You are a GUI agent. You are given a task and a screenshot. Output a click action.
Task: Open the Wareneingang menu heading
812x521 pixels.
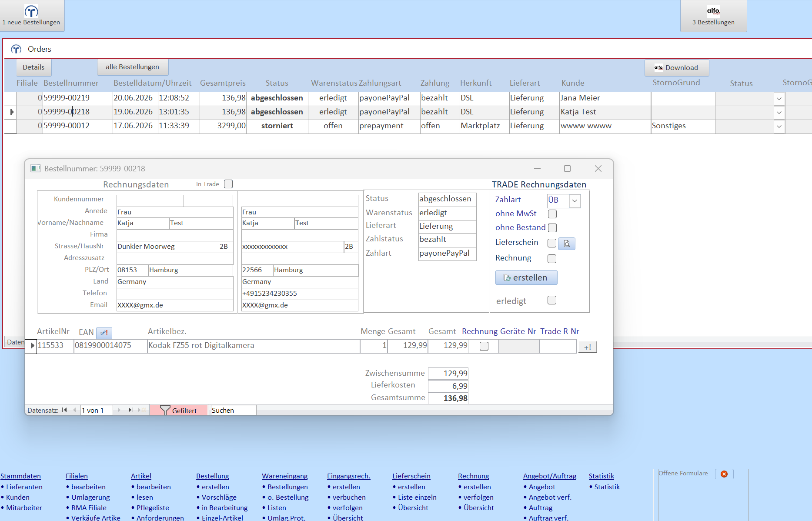pyautogui.click(x=285, y=476)
